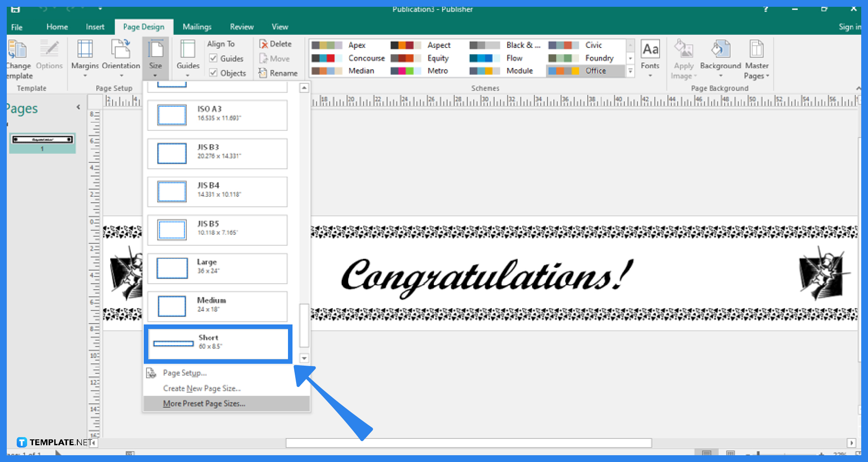Screen dimensions: 868x462
Task: Select the Short 60 x 8.5 preview icon
Action: point(173,343)
